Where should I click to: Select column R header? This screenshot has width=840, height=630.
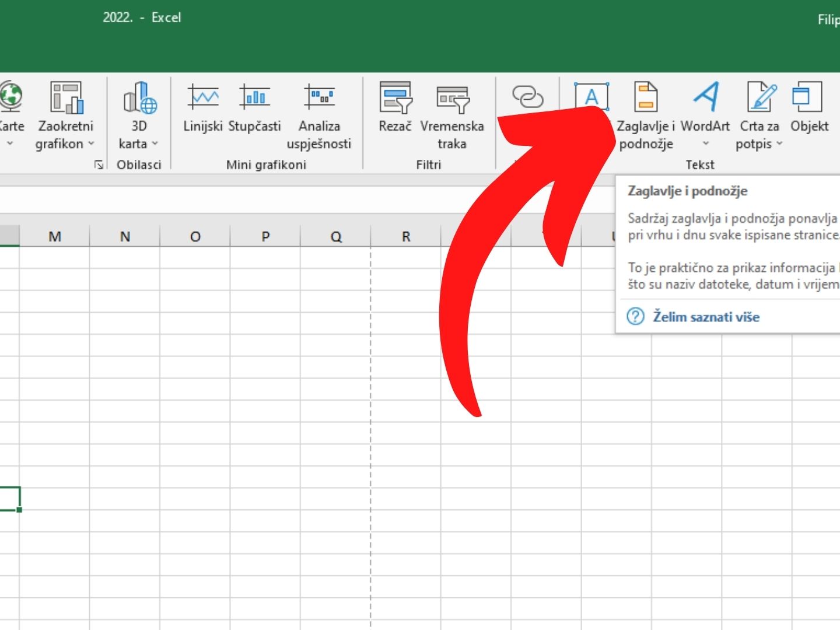[406, 236]
